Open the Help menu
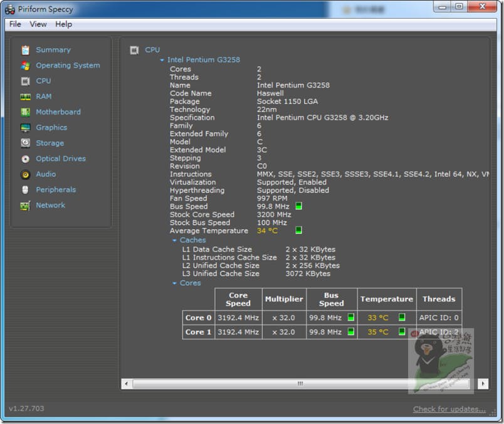 coord(64,24)
